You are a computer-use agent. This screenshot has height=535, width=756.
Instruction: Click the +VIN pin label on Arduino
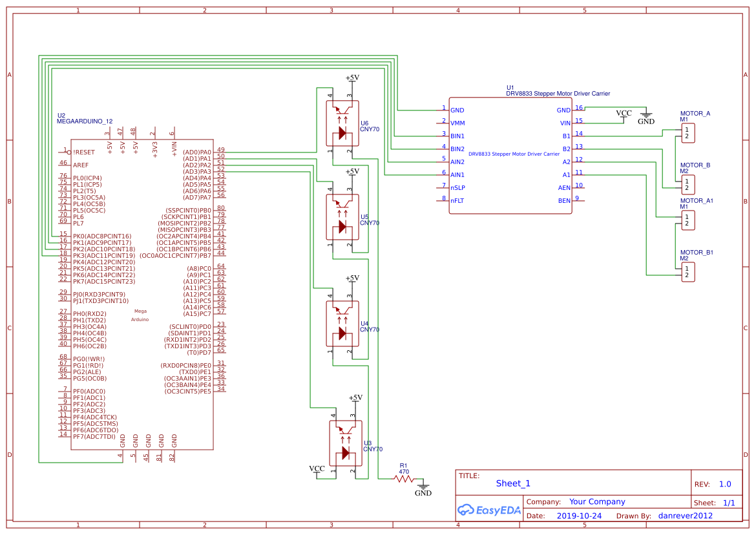pos(174,149)
